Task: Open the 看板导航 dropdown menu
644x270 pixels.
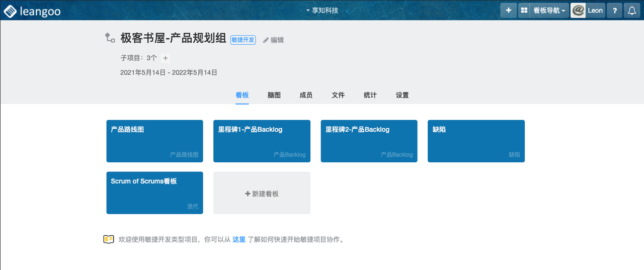Action: coord(549,11)
